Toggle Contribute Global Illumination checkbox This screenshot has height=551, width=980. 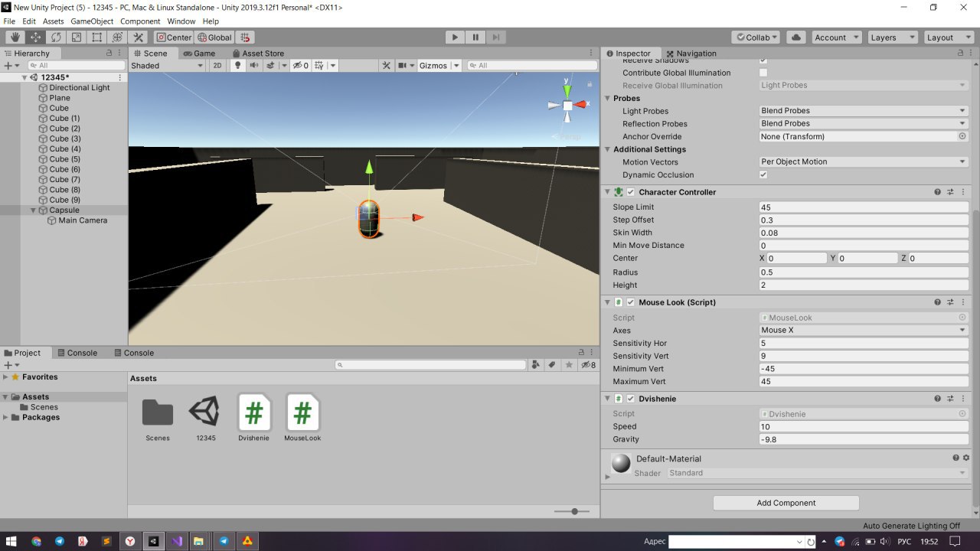(763, 73)
